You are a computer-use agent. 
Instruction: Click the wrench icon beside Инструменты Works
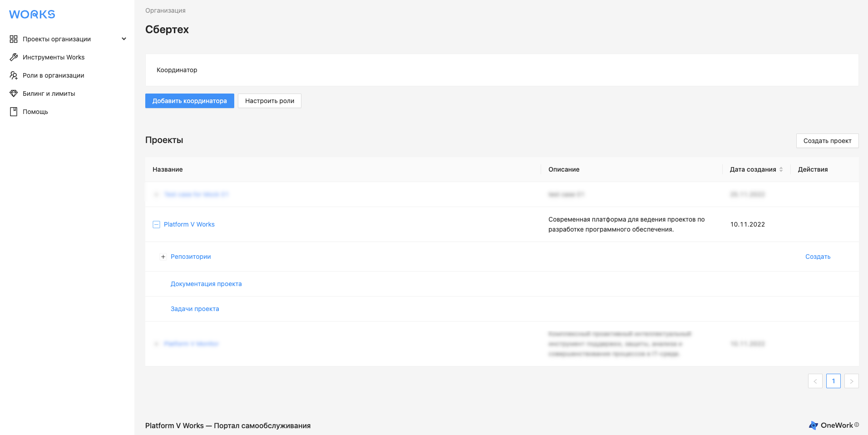(x=14, y=57)
